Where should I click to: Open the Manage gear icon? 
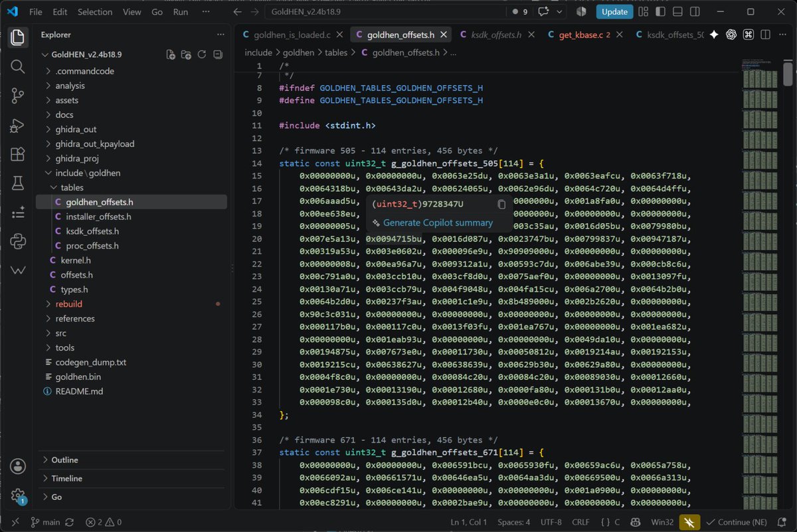18,495
